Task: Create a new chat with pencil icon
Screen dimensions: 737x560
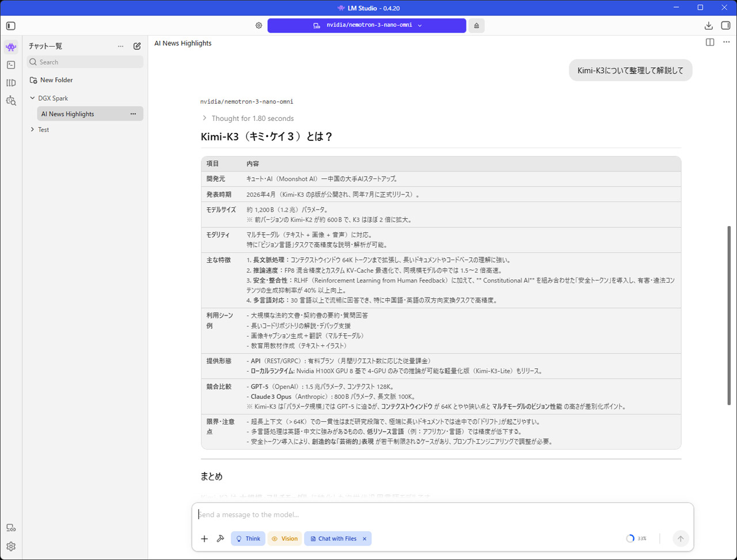Action: point(137,46)
